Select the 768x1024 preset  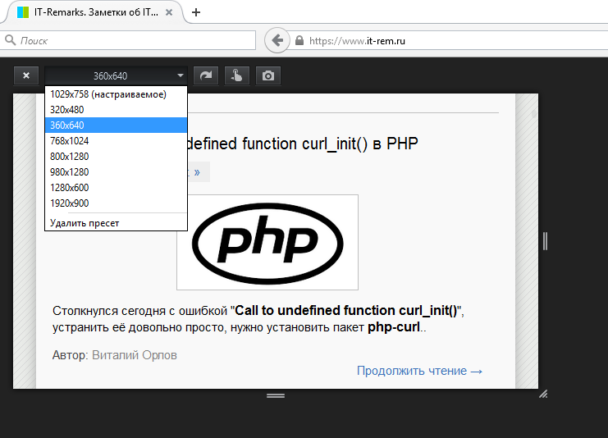pos(116,141)
